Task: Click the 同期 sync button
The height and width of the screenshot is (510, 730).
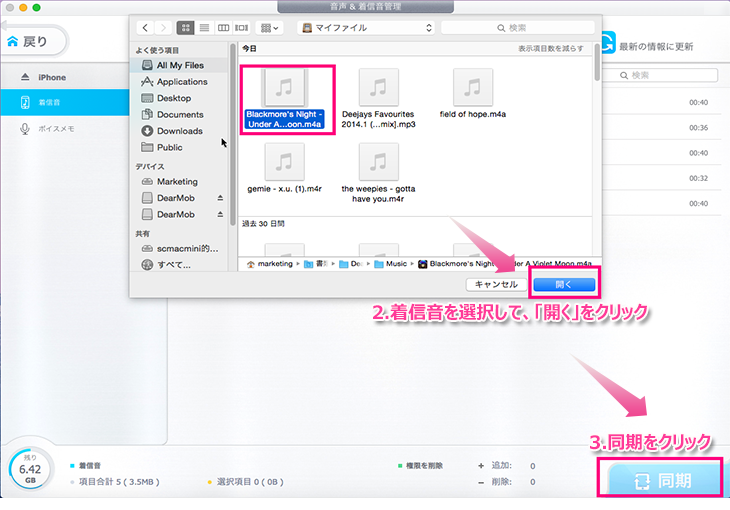Action: 663,480
